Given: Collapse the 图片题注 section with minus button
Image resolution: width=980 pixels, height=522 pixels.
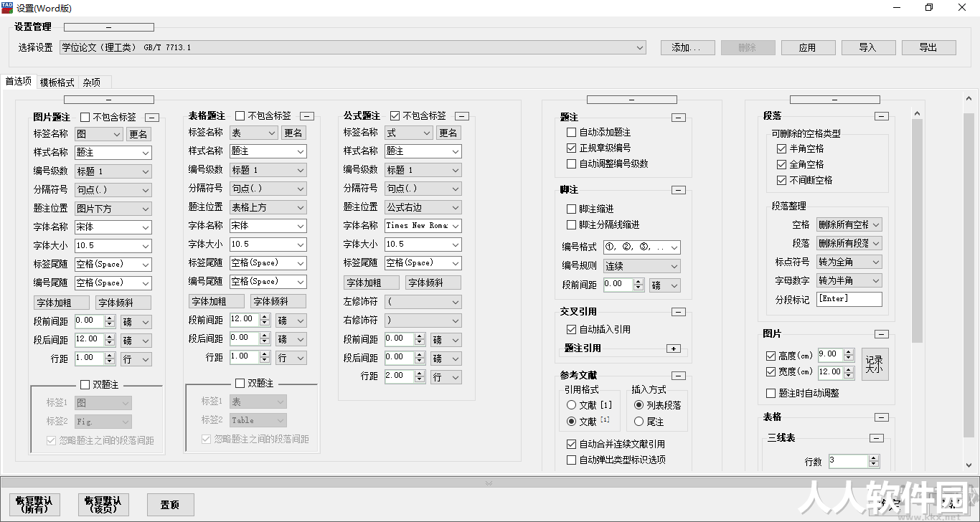Looking at the screenshot, I should pyautogui.click(x=153, y=117).
